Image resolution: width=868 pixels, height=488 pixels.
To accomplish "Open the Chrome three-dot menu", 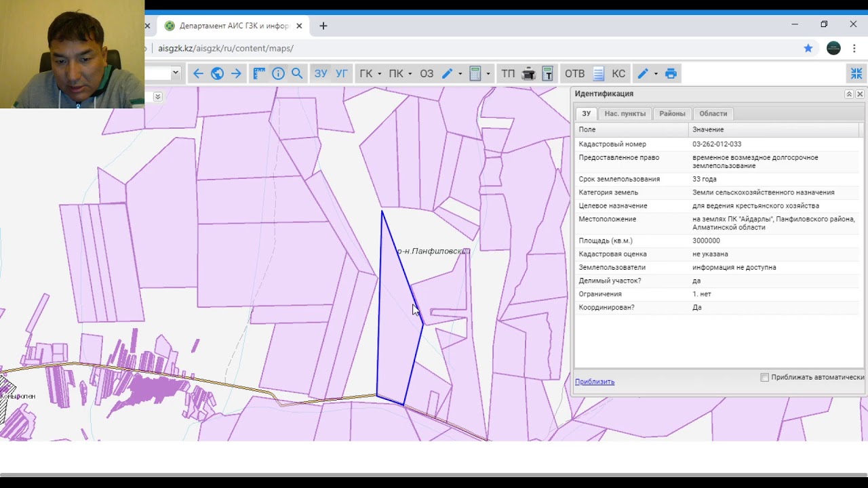I will (854, 48).
